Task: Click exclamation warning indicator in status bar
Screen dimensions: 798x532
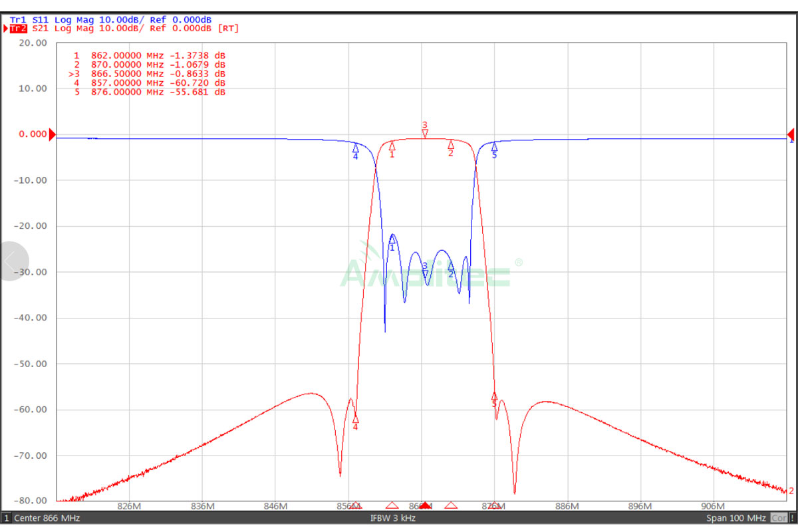Action: coord(792,518)
